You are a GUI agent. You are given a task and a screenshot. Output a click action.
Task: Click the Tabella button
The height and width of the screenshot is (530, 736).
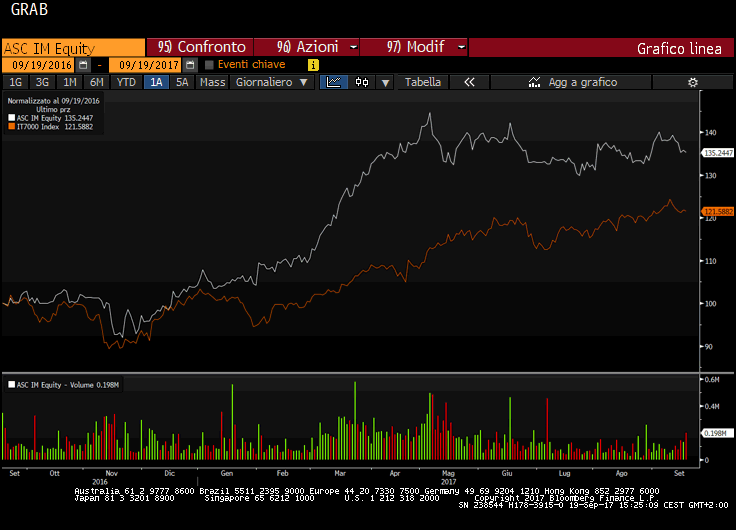(423, 82)
